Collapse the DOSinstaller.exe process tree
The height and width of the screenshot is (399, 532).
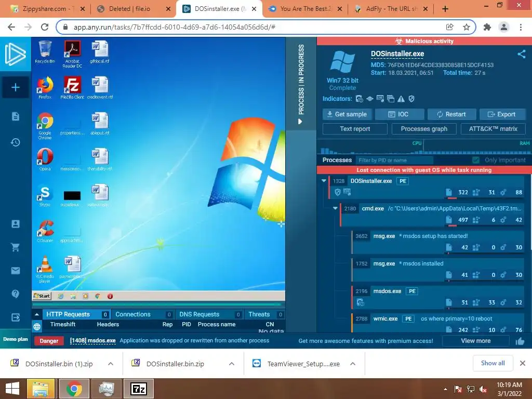pos(324,181)
